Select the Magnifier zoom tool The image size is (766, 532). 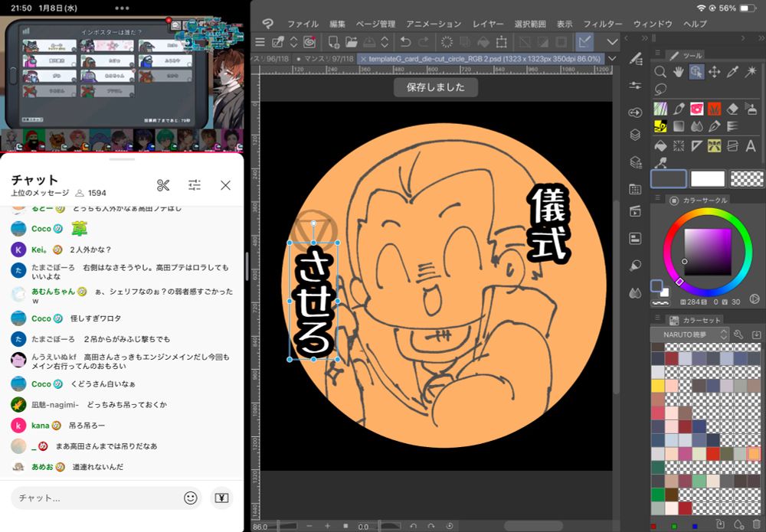[660, 72]
